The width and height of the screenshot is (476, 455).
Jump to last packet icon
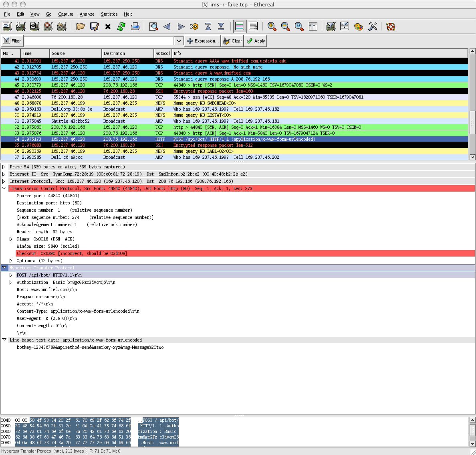click(x=221, y=27)
